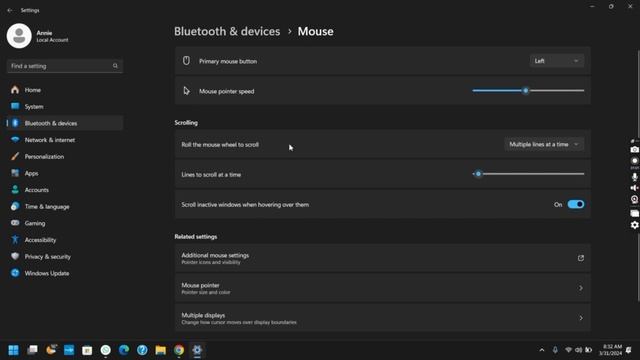
Task: Show hidden system tray icons
Action: point(542,350)
